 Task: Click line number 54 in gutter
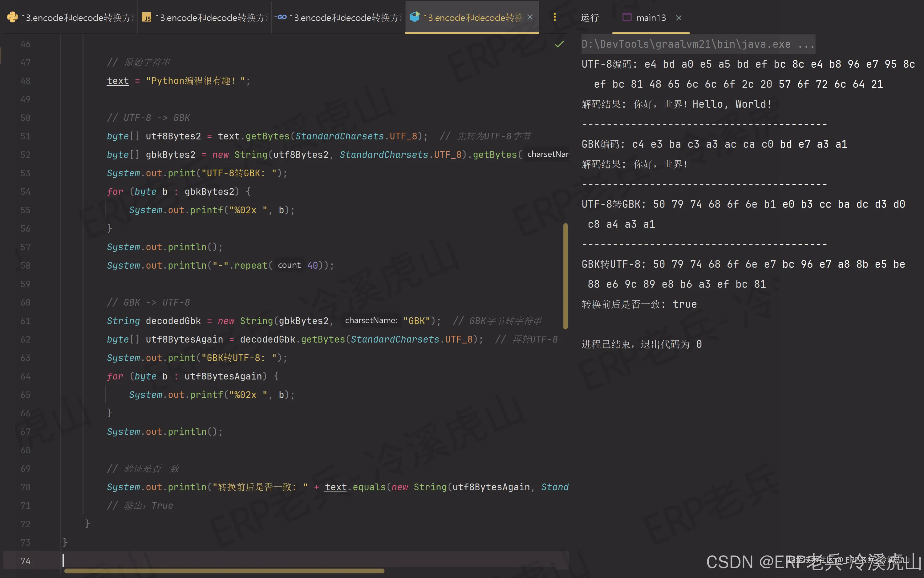tap(25, 191)
